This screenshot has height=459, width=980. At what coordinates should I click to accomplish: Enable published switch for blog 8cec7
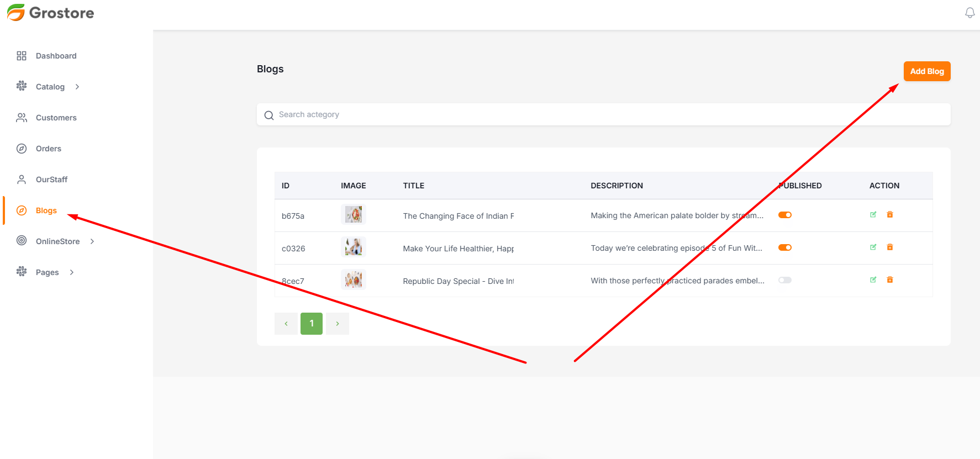[x=785, y=280]
